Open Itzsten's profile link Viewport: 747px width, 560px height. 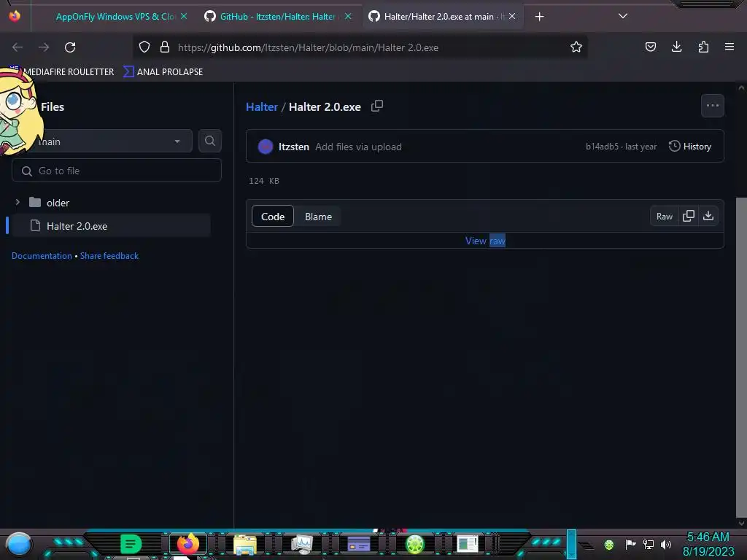[293, 147]
